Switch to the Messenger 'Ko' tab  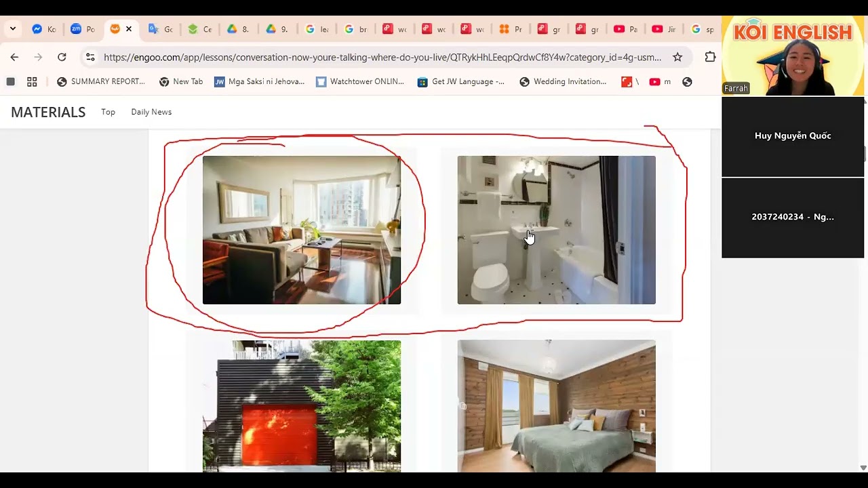[44, 29]
